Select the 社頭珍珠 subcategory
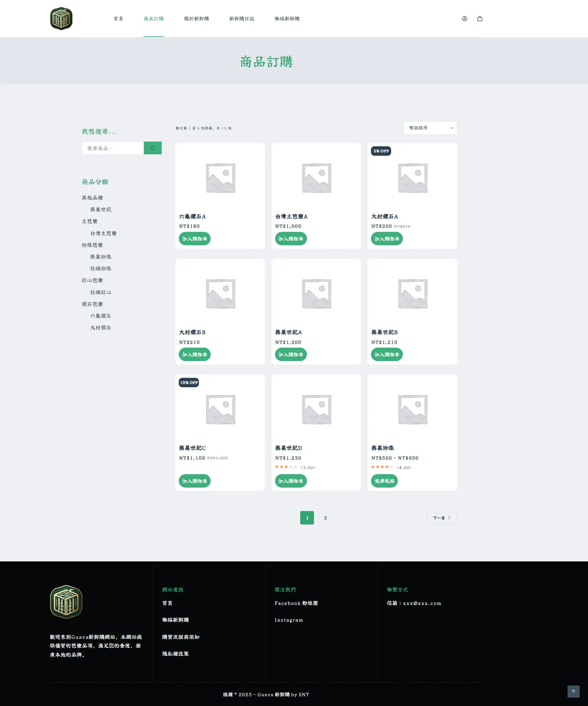588x706 pixels. pos(101,268)
